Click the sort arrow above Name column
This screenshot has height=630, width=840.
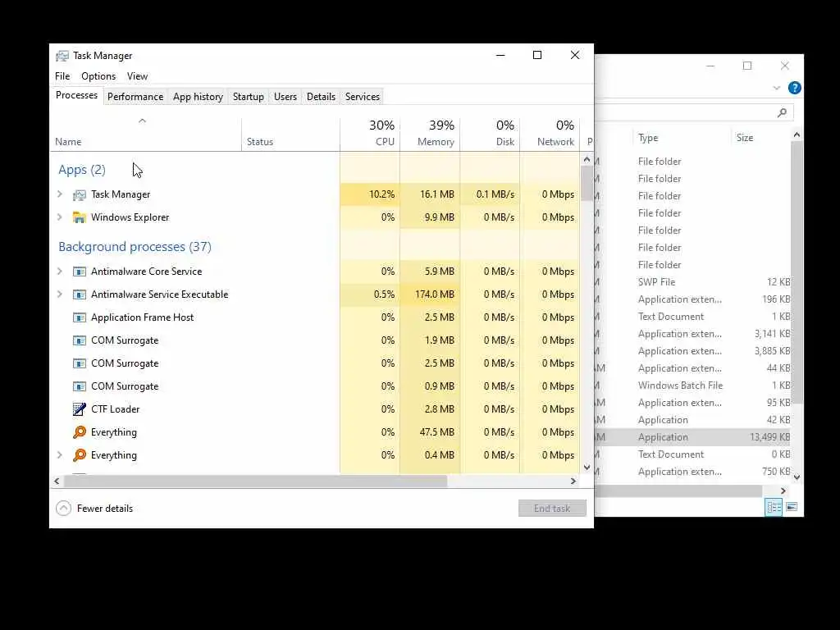click(142, 121)
